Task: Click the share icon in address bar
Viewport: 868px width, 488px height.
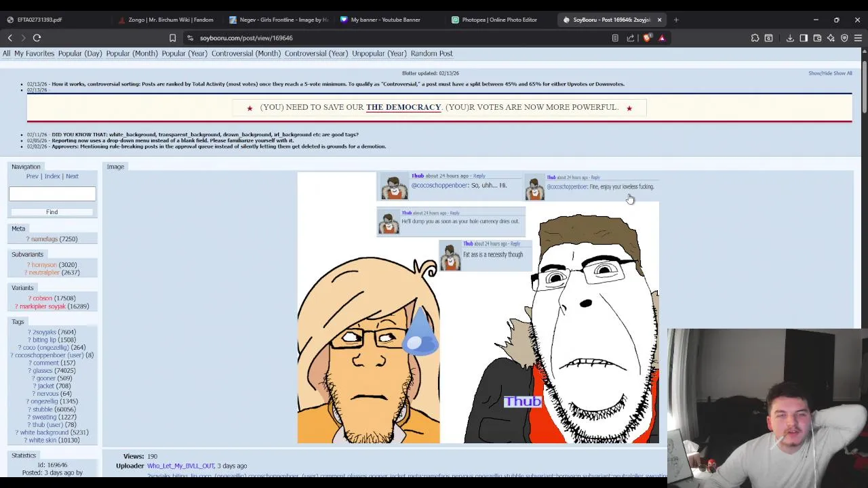Action: (x=631, y=38)
